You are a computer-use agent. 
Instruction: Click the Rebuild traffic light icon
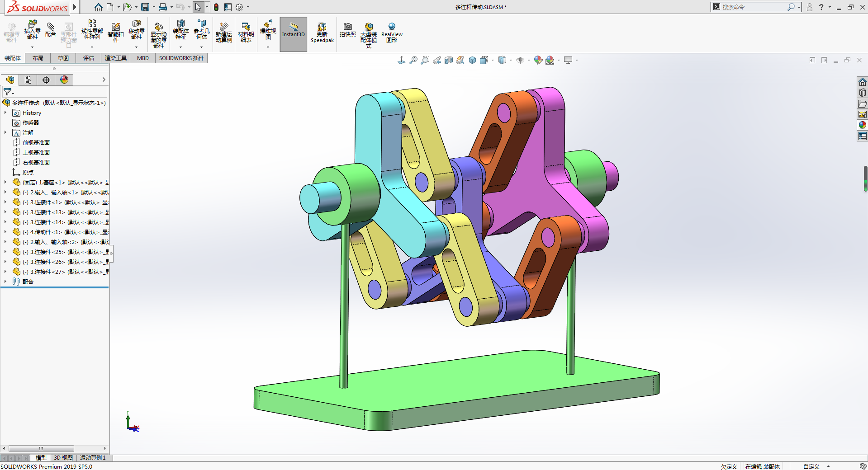(216, 7)
